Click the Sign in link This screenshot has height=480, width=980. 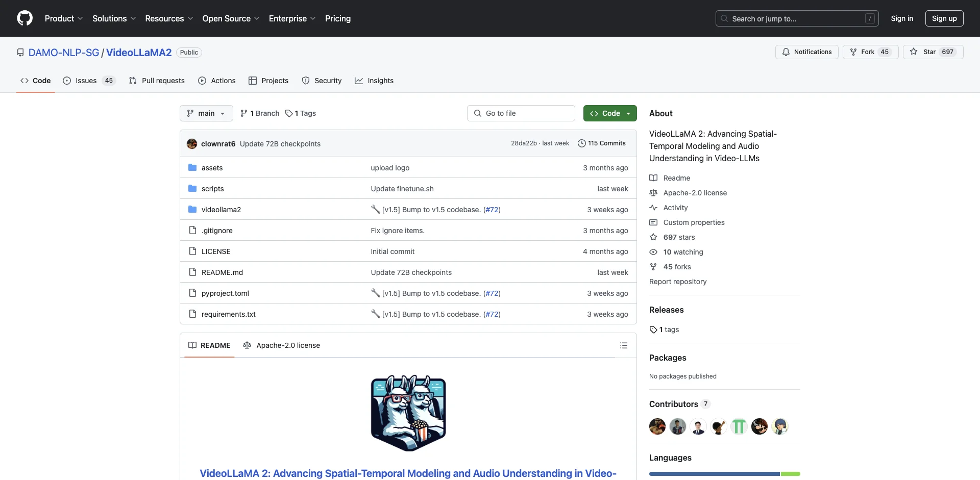coord(902,18)
